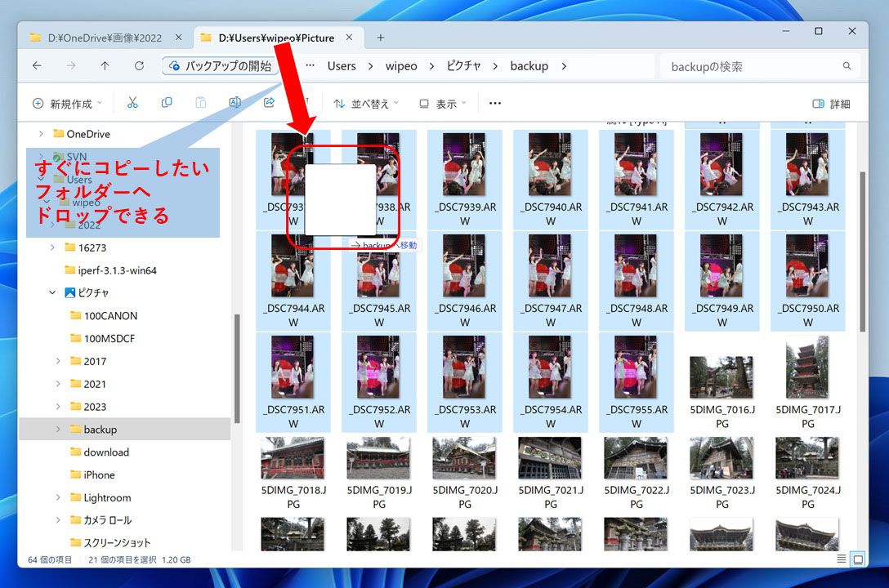Navigate to Users in the breadcrumb

click(342, 66)
